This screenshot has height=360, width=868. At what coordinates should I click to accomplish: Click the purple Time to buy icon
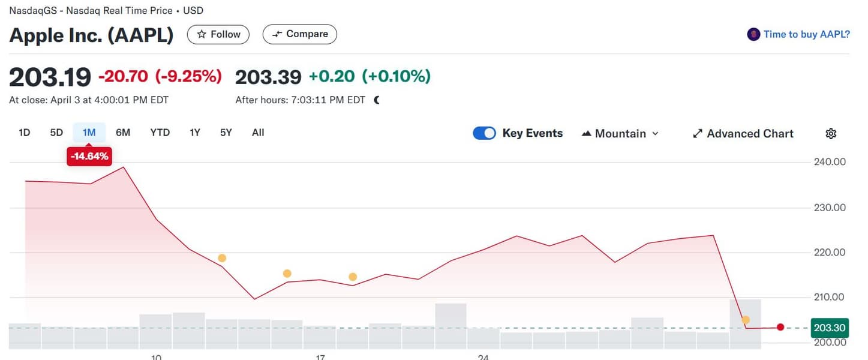tap(753, 34)
